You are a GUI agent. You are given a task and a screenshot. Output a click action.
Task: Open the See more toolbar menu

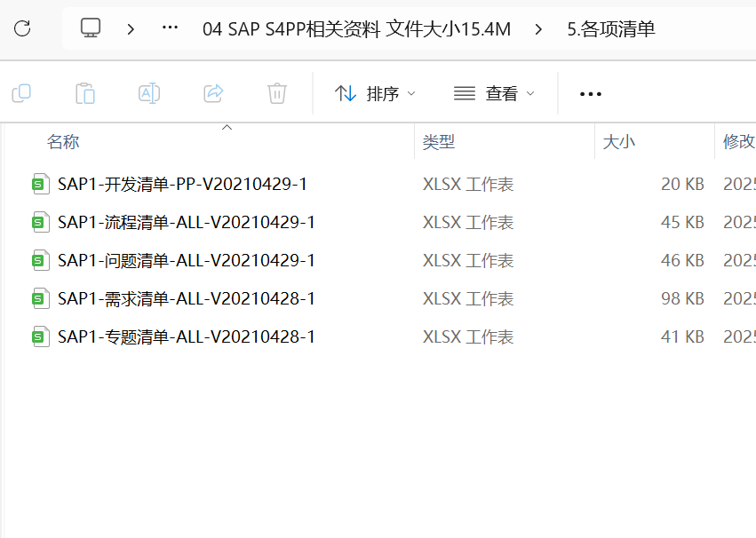click(x=591, y=93)
